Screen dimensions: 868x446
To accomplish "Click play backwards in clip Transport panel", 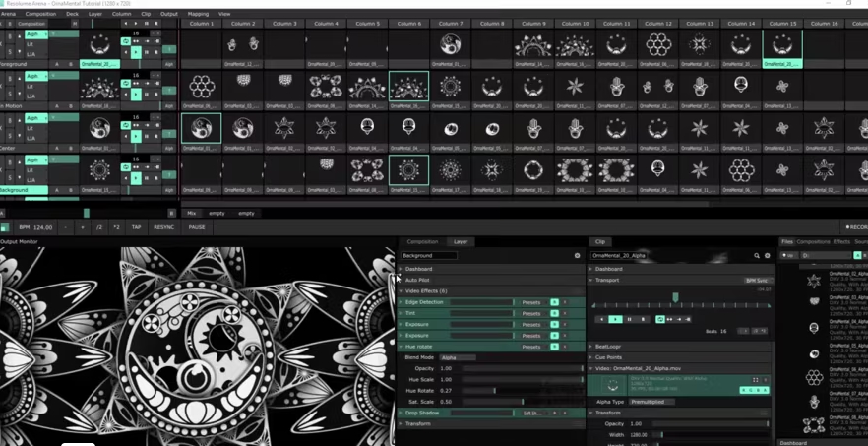I will point(601,319).
